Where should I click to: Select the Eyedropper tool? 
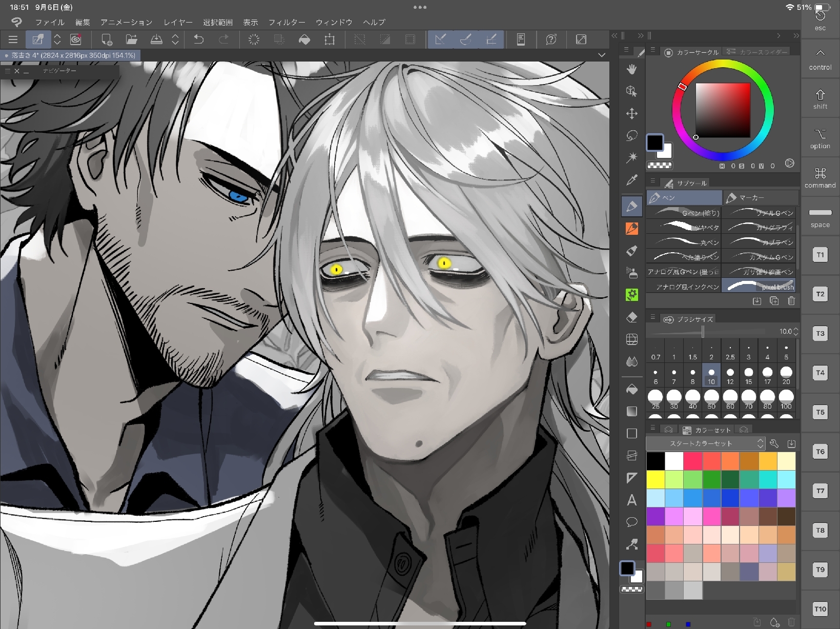coord(631,180)
